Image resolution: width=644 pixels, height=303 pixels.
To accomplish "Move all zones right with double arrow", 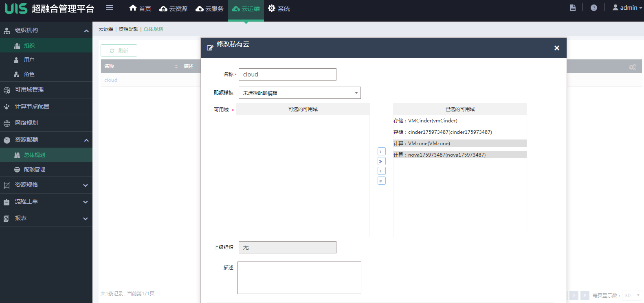I will pos(381,161).
